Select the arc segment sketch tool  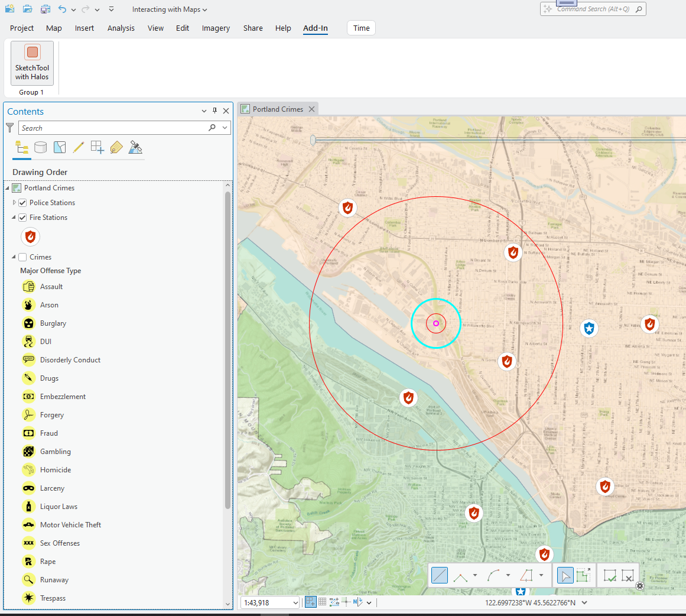click(494, 575)
